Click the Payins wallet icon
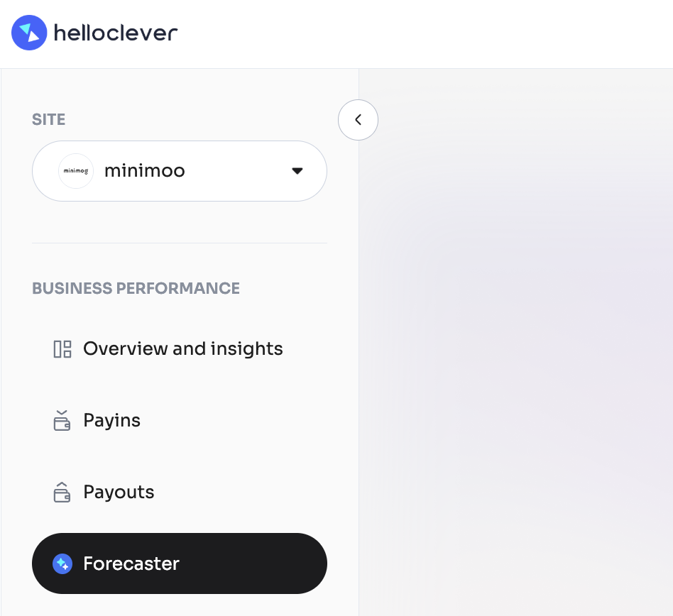The width and height of the screenshot is (673, 616). tap(62, 421)
